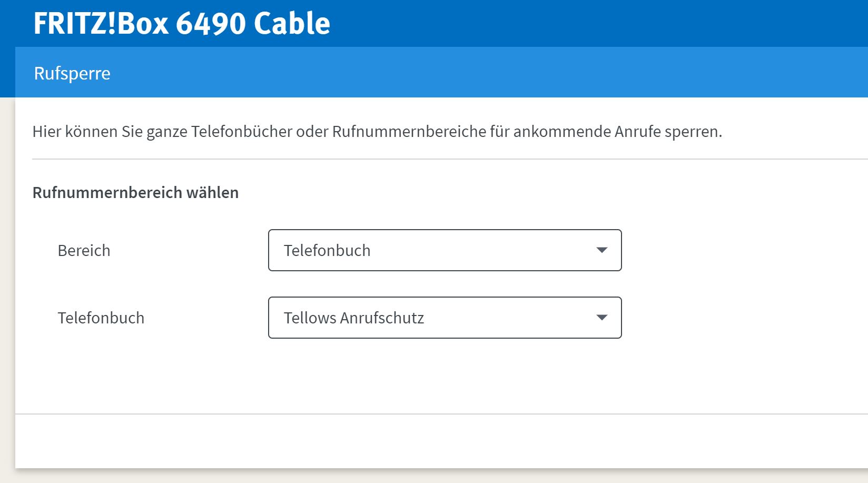The height and width of the screenshot is (483, 868).
Task: Click the Tellows text inside the combo box
Action: pos(310,318)
